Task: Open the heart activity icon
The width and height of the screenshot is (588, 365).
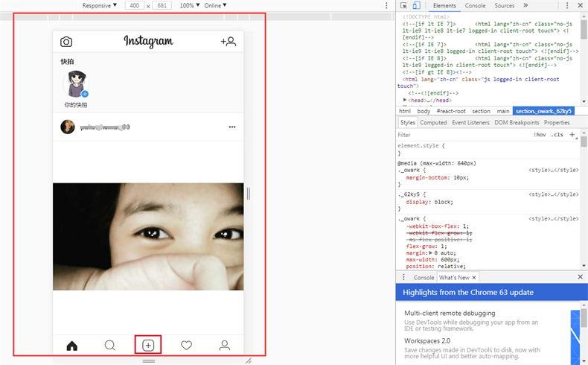Action: coord(186,345)
